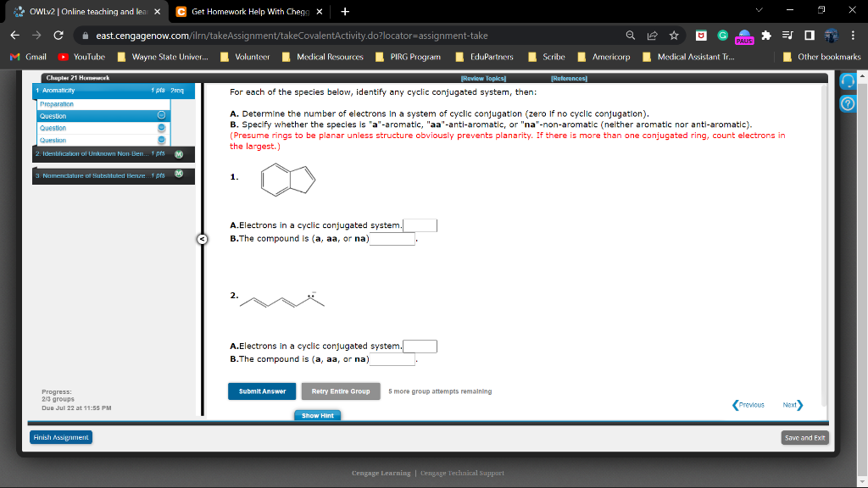
Task: Open the Gmail bookmark
Action: 29,57
